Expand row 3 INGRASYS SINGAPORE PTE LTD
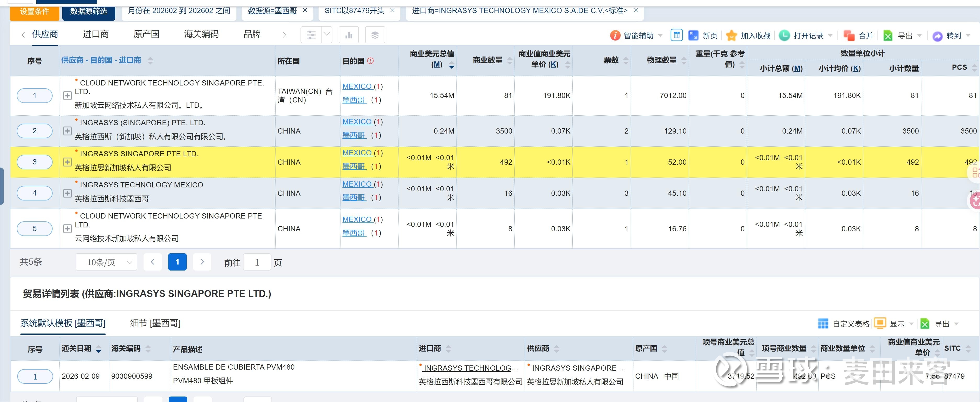The width and height of the screenshot is (980, 402). click(67, 162)
